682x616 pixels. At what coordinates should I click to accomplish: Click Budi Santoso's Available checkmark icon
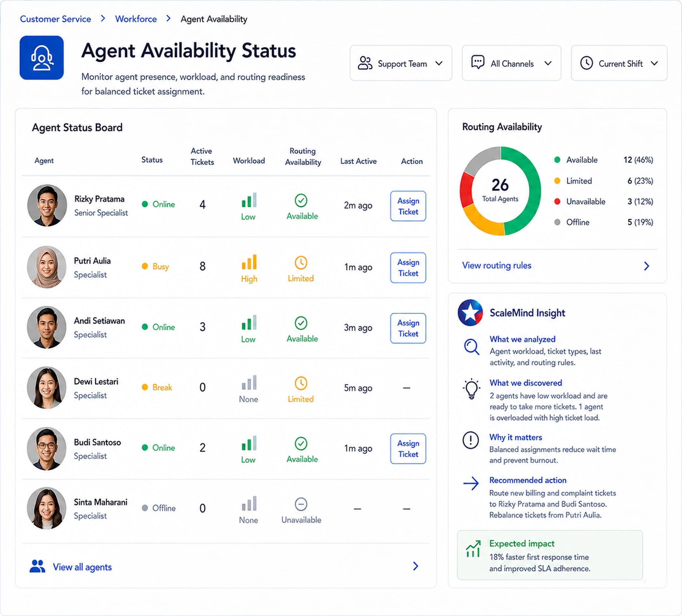tap(301, 444)
